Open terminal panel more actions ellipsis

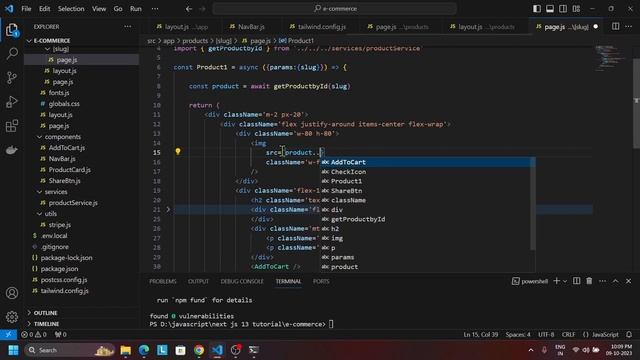602,281
